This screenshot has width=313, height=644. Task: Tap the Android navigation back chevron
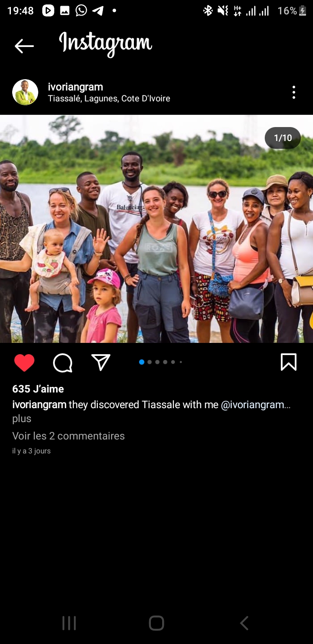click(244, 623)
